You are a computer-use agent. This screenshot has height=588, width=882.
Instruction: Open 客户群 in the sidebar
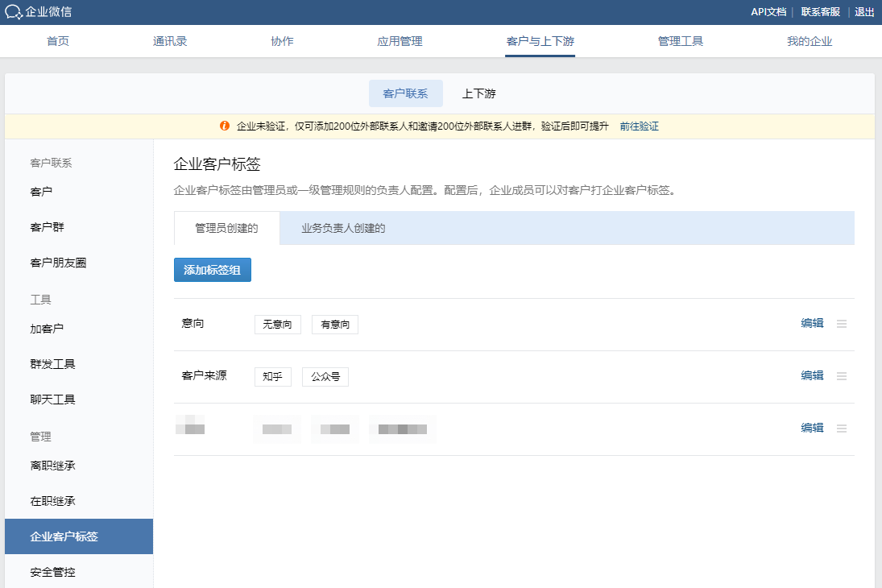pos(47,227)
